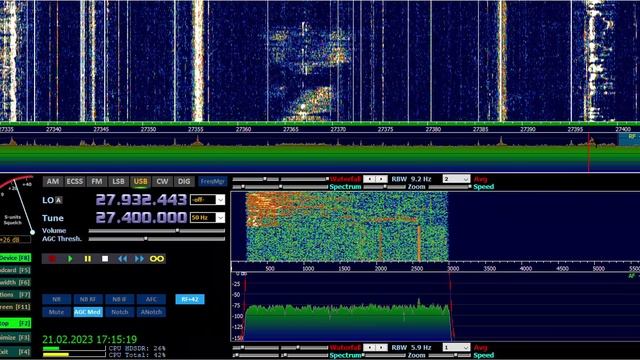This screenshot has width=640, height=360.
Task: Select AM mode
Action: tap(53, 181)
